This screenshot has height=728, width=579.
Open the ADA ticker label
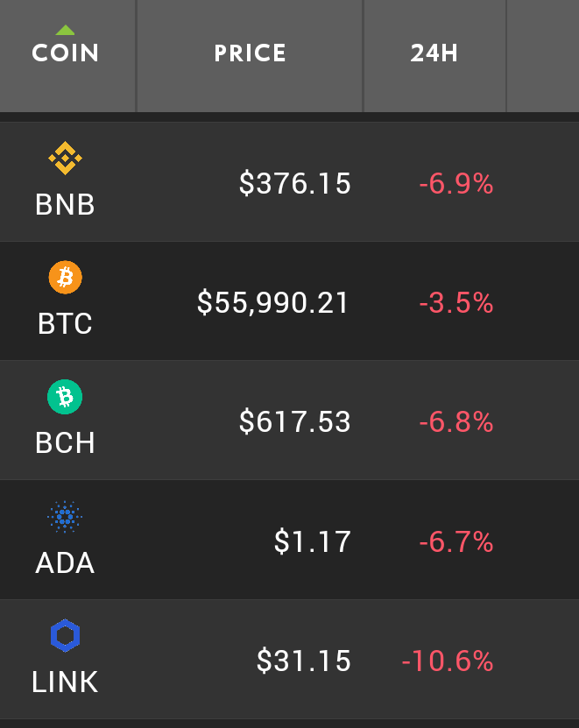pyautogui.click(x=65, y=562)
